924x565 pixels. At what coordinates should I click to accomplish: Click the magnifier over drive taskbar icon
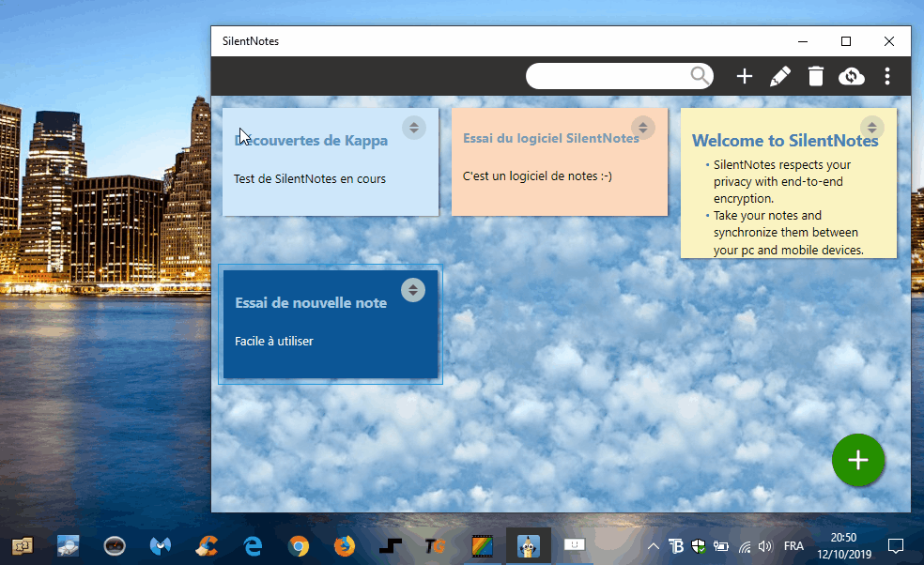point(69,546)
